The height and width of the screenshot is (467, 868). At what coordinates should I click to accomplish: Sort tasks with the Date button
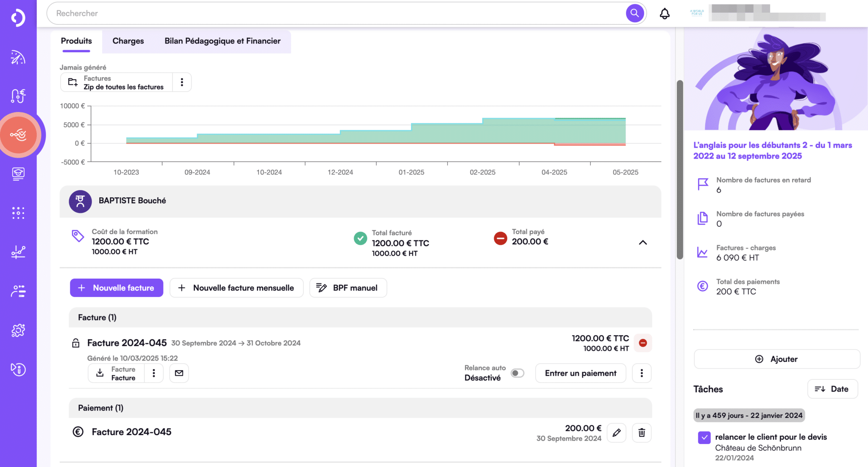click(832, 389)
